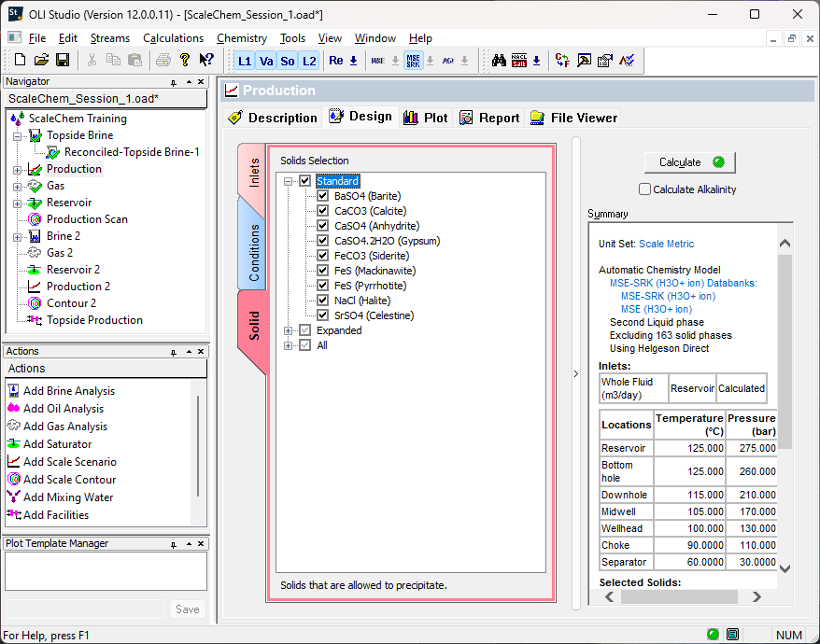Toggle the L1 liquid phase button
Screen dimensions: 820x644
tap(245, 62)
